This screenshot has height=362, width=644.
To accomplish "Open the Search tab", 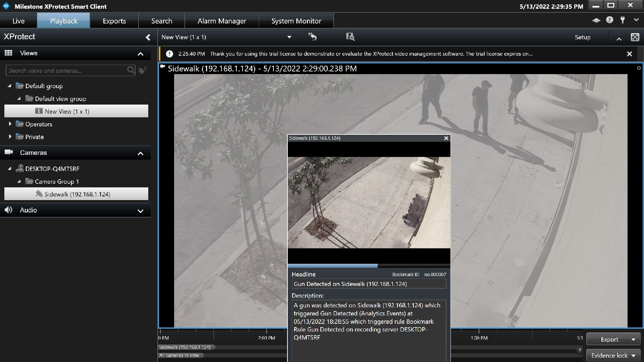I will coord(161,21).
